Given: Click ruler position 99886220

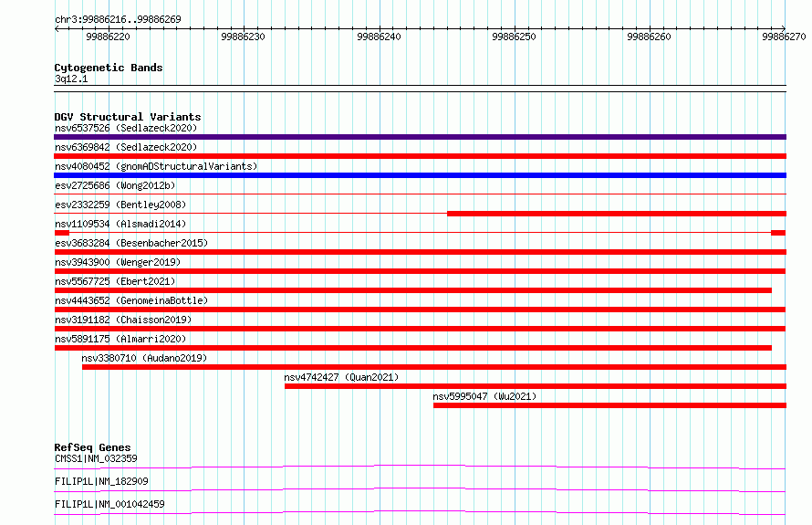Looking at the screenshot, I should (x=109, y=37).
